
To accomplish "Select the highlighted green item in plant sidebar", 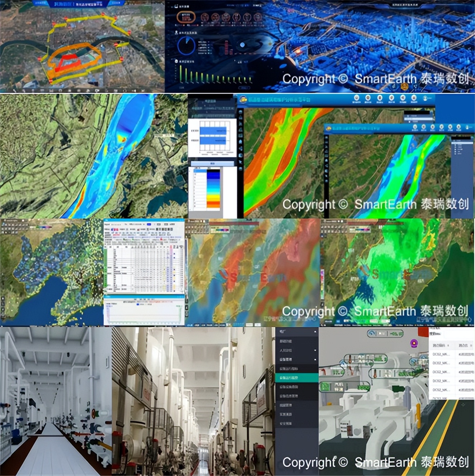I will pyautogui.click(x=297, y=377).
